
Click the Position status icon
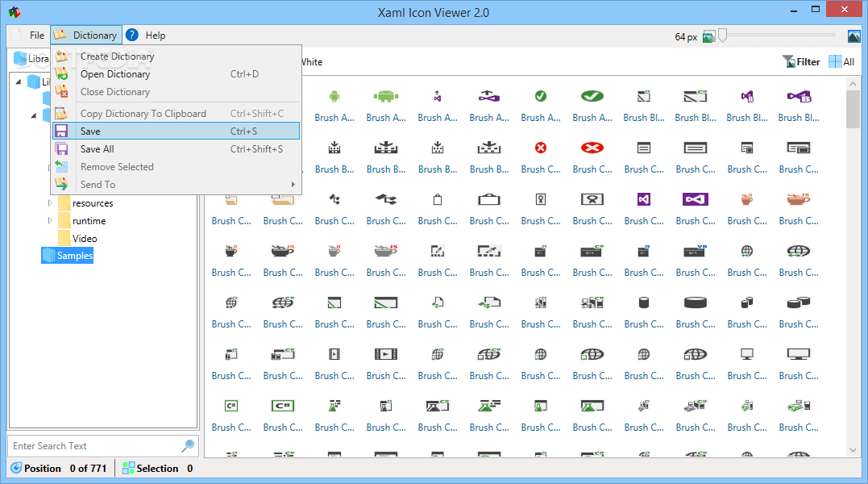click(x=16, y=468)
